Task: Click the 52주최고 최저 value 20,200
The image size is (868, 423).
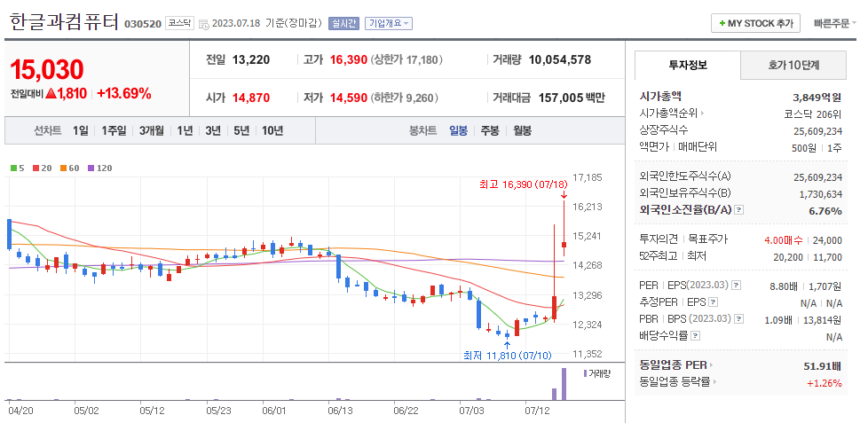Action: coord(788,257)
